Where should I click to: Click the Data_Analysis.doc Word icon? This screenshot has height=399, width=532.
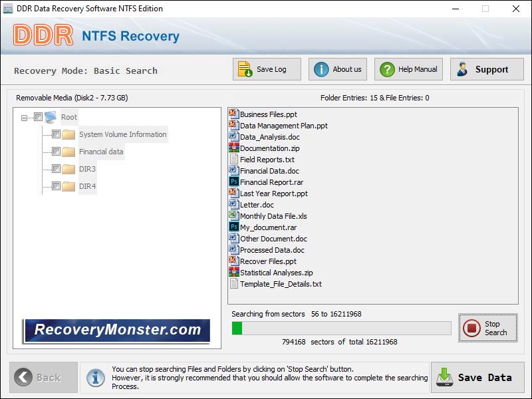coord(233,136)
